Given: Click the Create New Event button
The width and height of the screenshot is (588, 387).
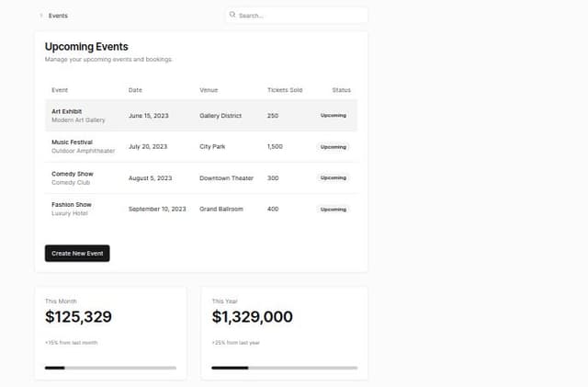Looking at the screenshot, I should pyautogui.click(x=77, y=254).
